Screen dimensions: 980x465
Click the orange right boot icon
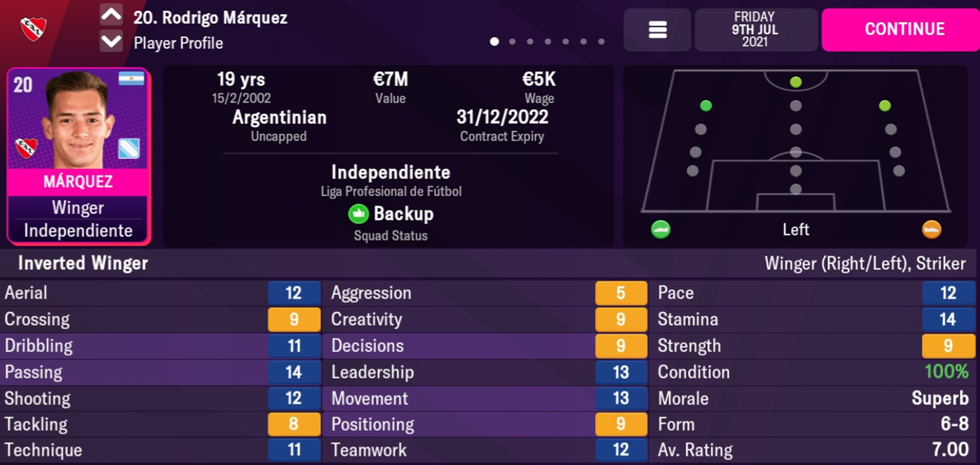[x=931, y=229]
